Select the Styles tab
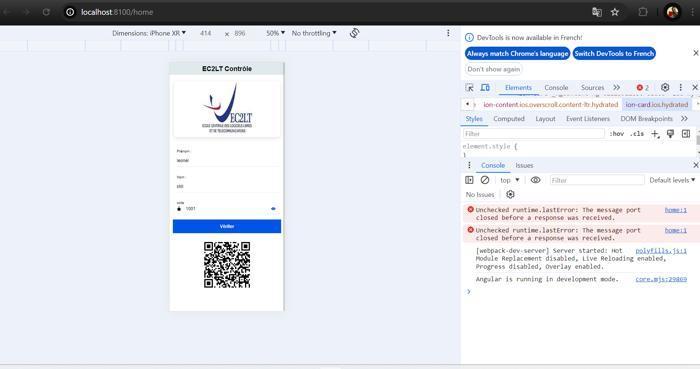The height and width of the screenshot is (369, 700). [x=474, y=119]
